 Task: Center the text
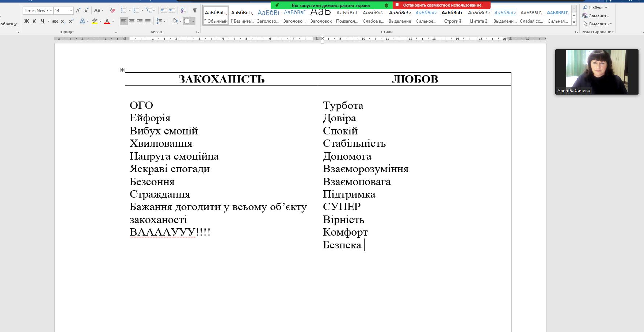pos(132,21)
